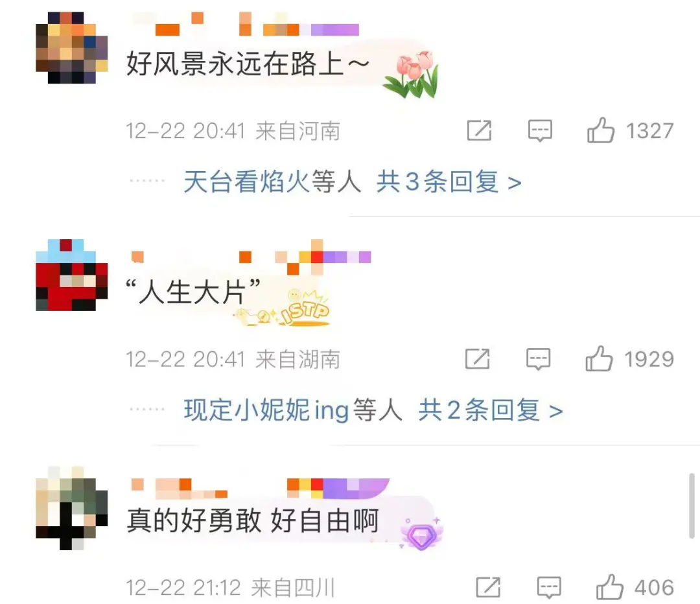This screenshot has width=700, height=604.
Task: Click the purple diamond member badge
Action: click(x=421, y=535)
